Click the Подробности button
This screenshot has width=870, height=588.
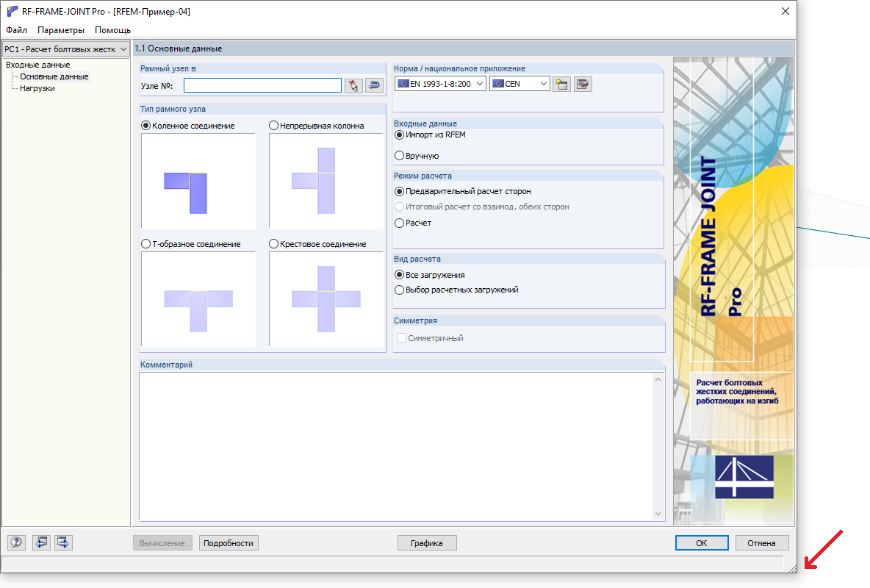(229, 543)
